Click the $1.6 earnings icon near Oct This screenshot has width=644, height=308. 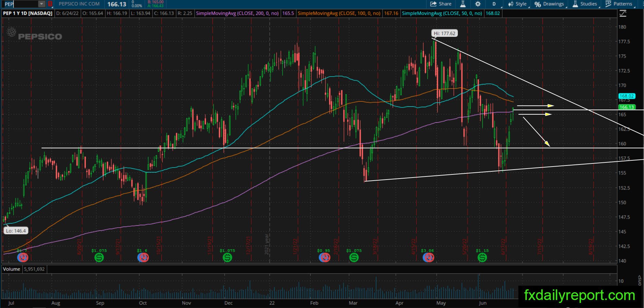coord(143,257)
